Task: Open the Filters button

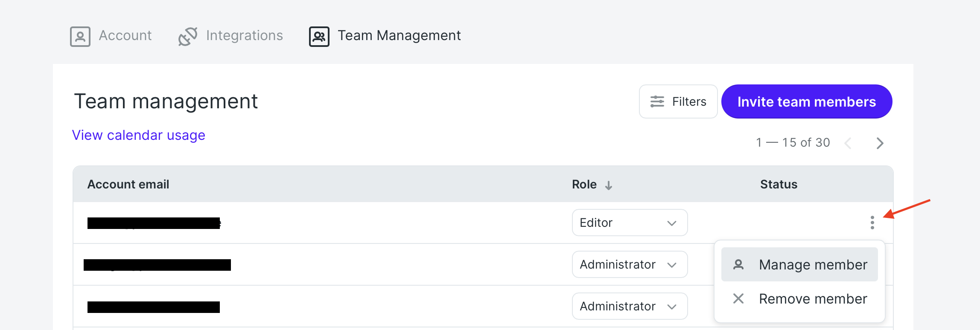Action: pos(678,101)
